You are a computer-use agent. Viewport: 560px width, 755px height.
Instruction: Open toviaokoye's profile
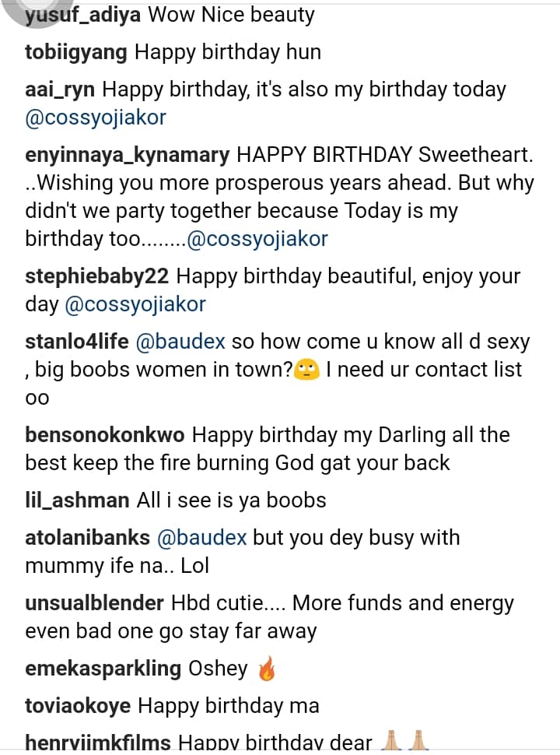point(77,705)
